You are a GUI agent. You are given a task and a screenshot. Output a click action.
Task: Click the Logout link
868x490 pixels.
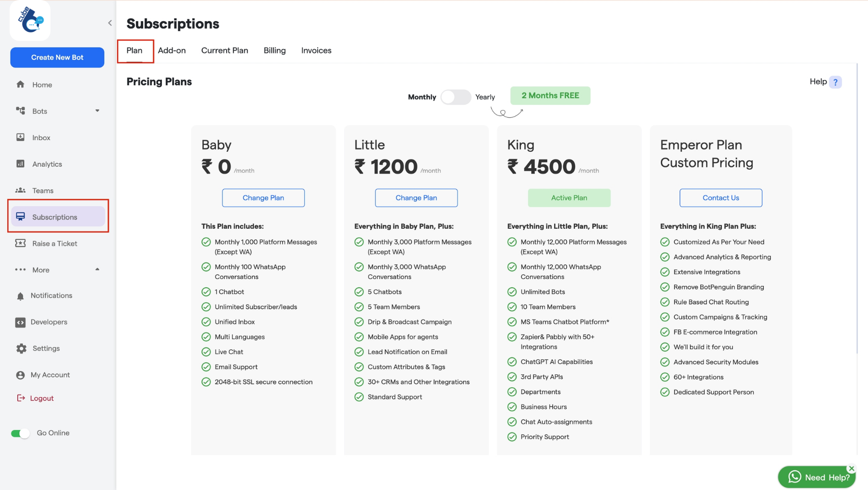pyautogui.click(x=41, y=398)
